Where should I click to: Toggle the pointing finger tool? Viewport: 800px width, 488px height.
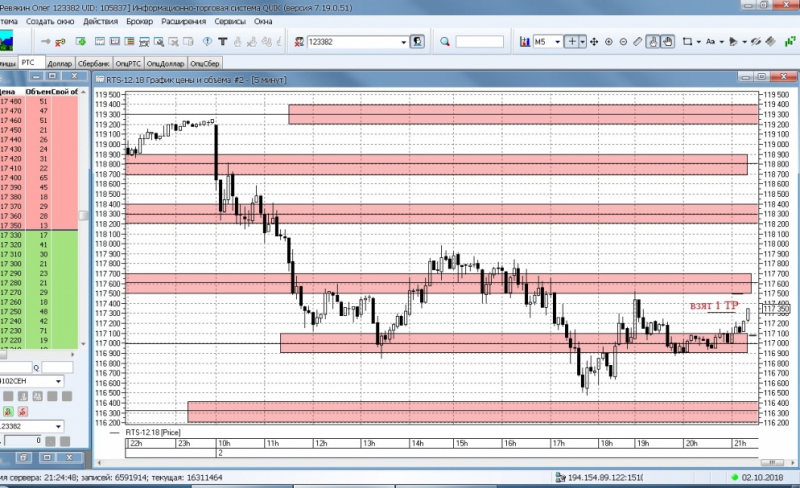(653, 42)
